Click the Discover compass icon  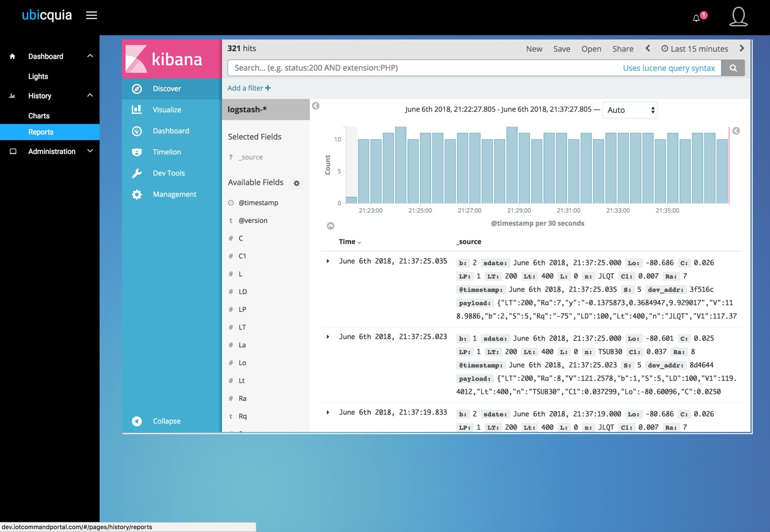coord(137,89)
